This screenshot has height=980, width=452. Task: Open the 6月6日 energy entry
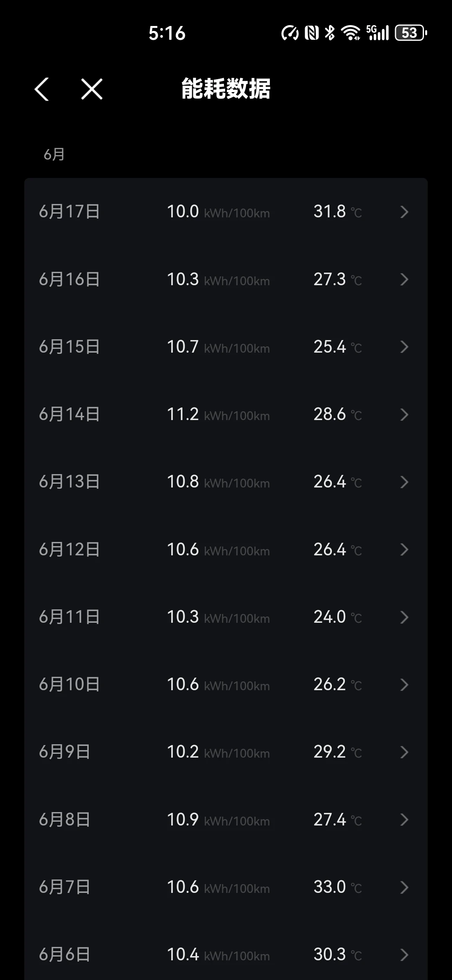[x=226, y=955]
